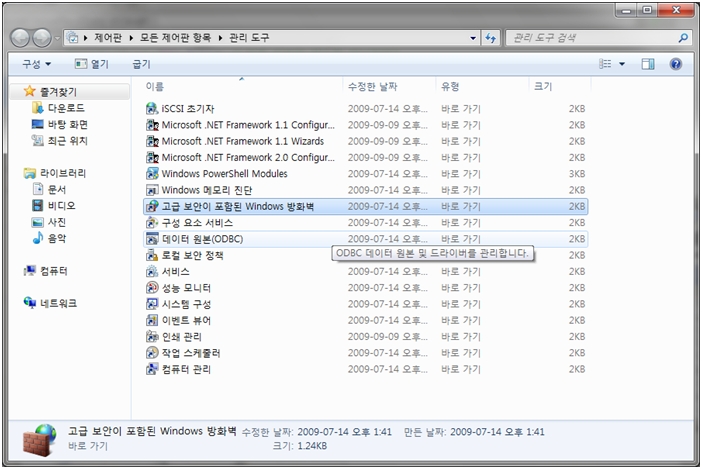Click the iSCSI 초기자 shortcut icon
Screen dimensions: 702x469
pyautogui.click(x=152, y=108)
